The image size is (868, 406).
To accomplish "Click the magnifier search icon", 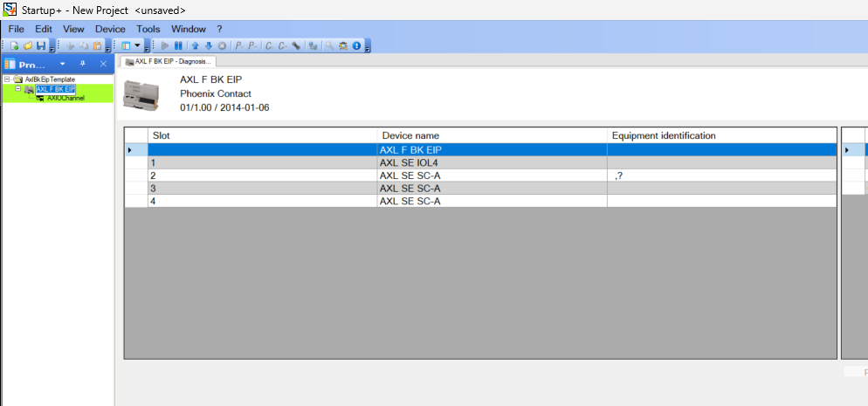I will point(330,46).
